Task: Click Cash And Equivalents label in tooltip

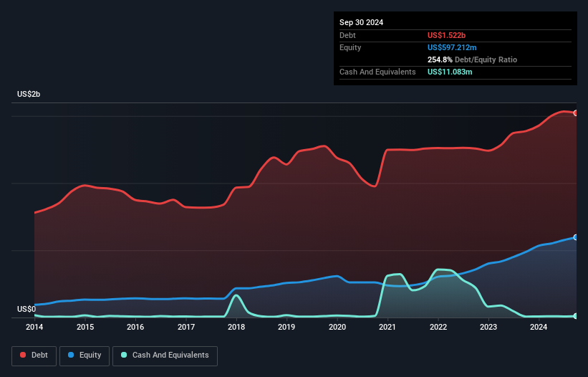Action: 377,72
